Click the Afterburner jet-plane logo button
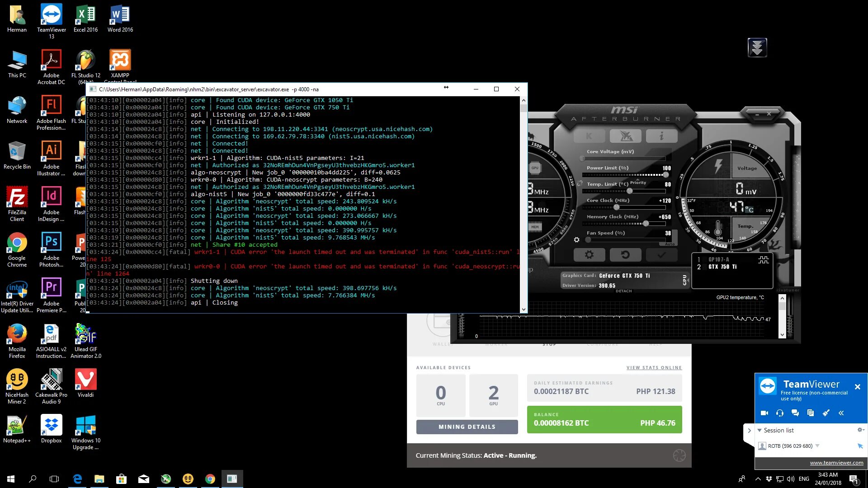 tap(625, 136)
